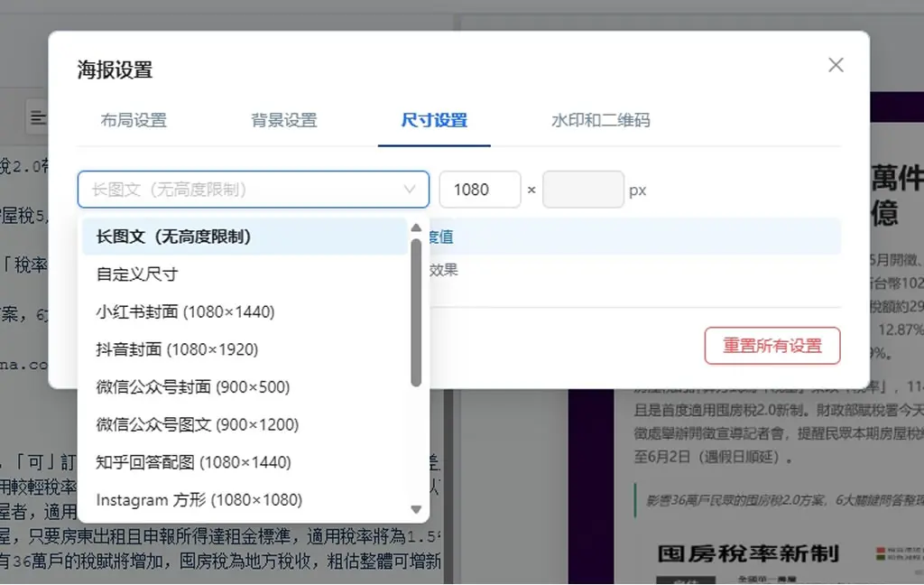
Task: Click the dropdown chevron arrow icon
Action: click(x=410, y=190)
